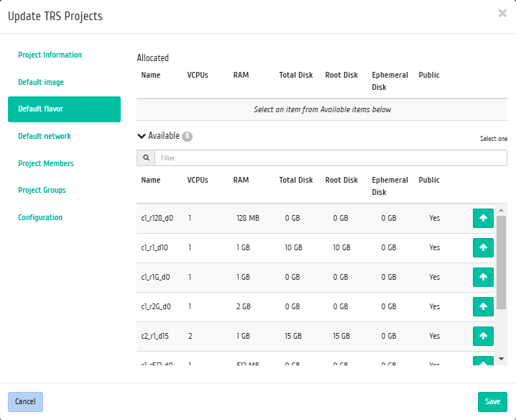Open the Project Information tab

click(x=50, y=55)
